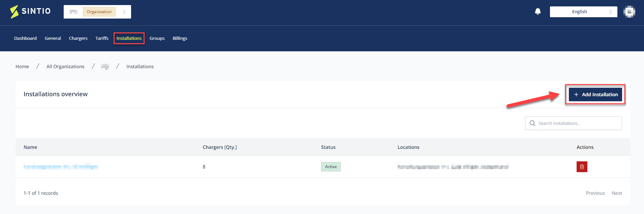The width and height of the screenshot is (644, 214).
Task: Click the Next pagination button
Action: (x=617, y=193)
